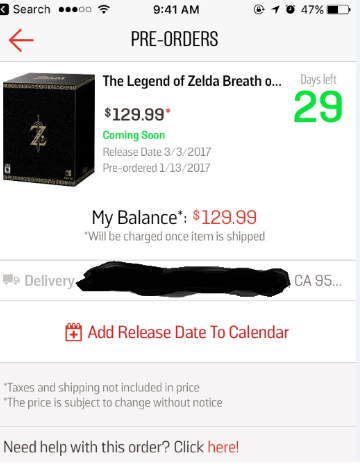The width and height of the screenshot is (360, 466).
Task: Tap the rotation lock status icon
Action: (x=259, y=9)
